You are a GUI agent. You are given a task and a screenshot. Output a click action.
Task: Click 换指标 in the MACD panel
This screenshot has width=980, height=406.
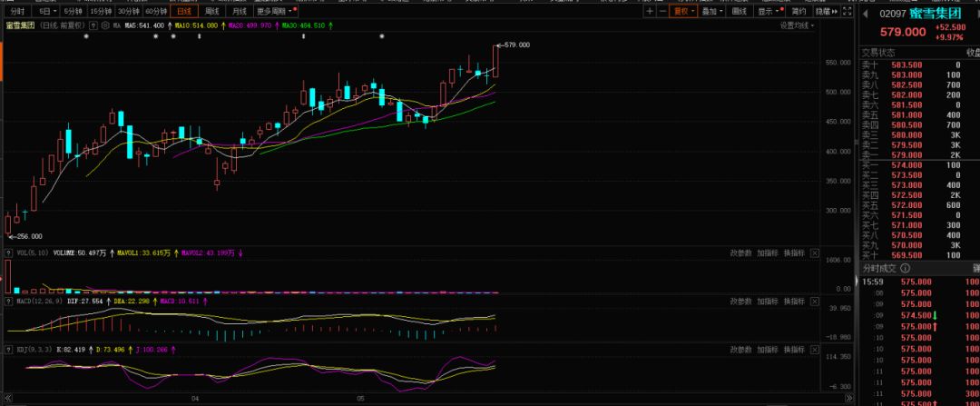(x=795, y=301)
